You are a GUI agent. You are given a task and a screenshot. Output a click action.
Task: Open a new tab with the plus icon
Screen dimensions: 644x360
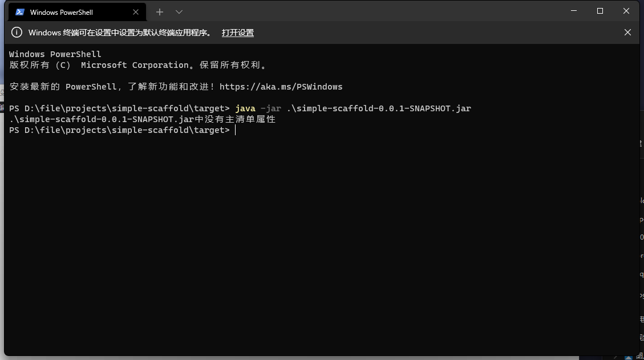[160, 11]
